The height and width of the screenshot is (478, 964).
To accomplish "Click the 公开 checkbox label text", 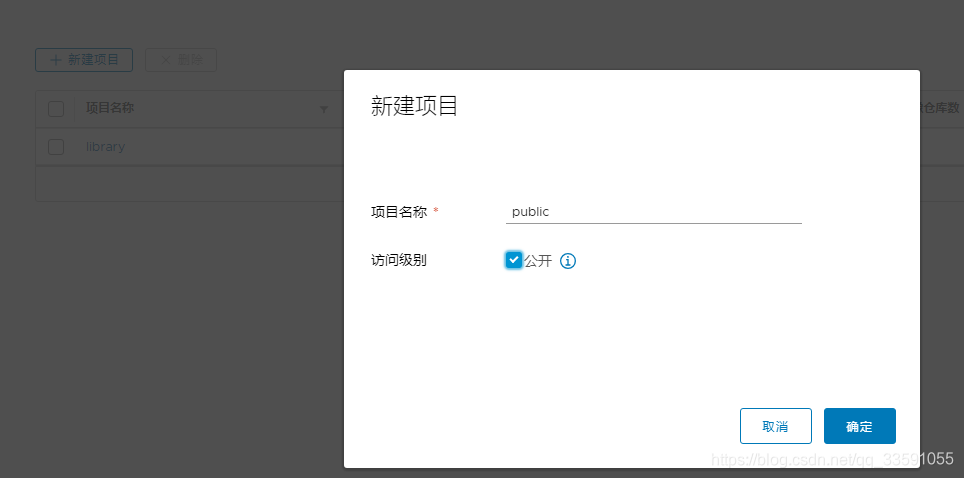I will click(538, 261).
